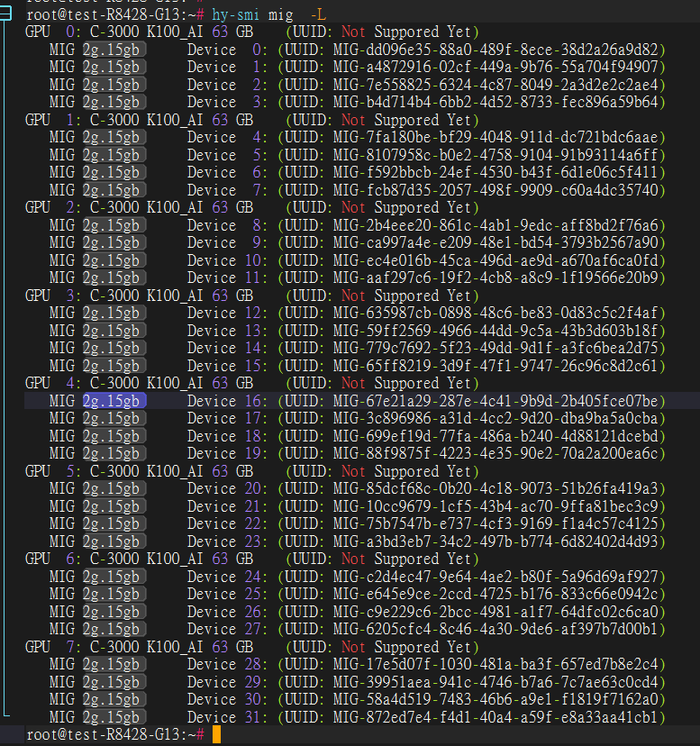Click UUID MIG-65ff8219-3d9f-47f1-9747-26c96c8d2c61

tap(495, 367)
